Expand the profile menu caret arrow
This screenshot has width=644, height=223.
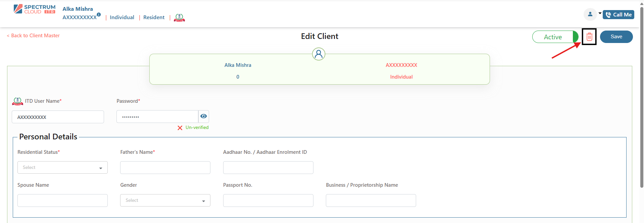[x=600, y=13]
